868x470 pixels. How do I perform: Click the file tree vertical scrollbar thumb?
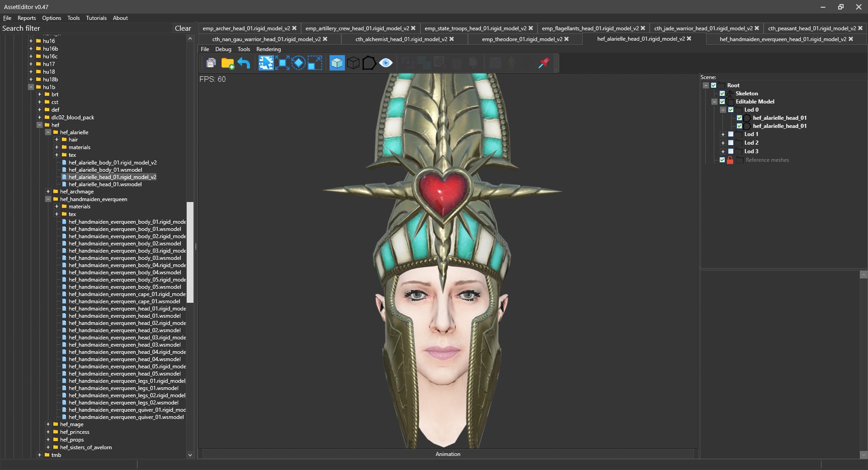pyautogui.click(x=190, y=252)
